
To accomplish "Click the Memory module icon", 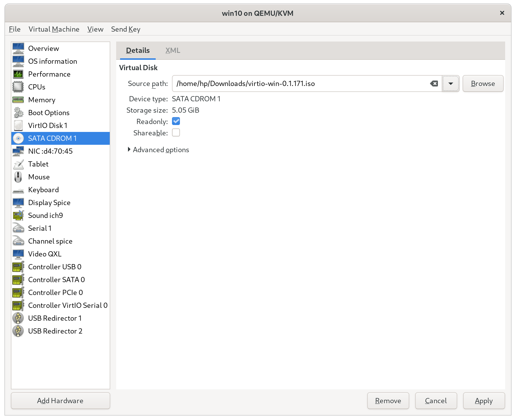I will [18, 100].
